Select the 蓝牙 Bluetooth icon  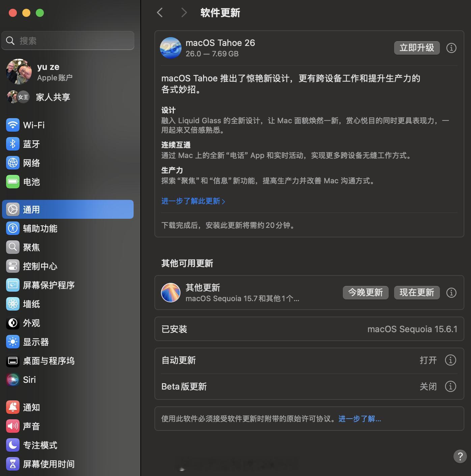(x=13, y=144)
